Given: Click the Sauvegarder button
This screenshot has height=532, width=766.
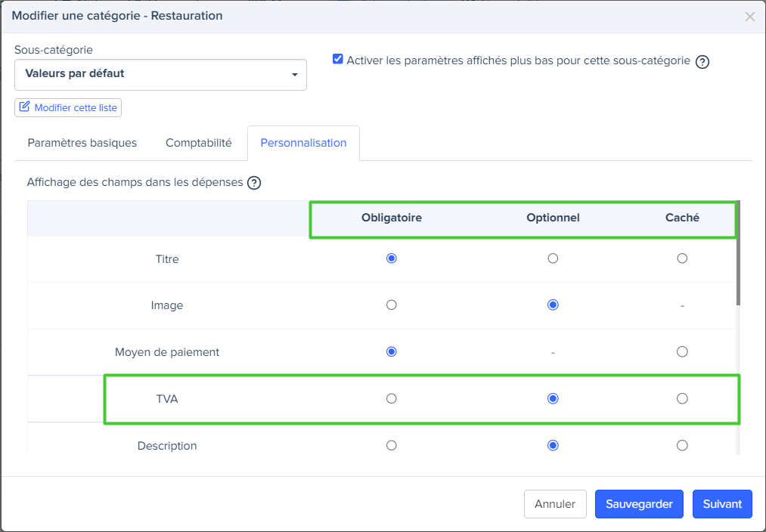Looking at the screenshot, I should (x=639, y=504).
